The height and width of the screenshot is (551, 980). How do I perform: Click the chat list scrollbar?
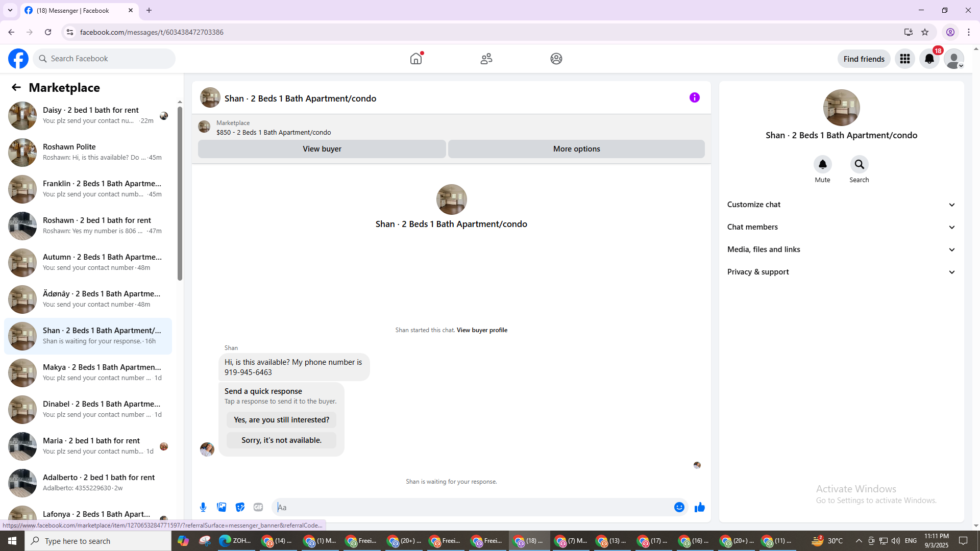180,194
